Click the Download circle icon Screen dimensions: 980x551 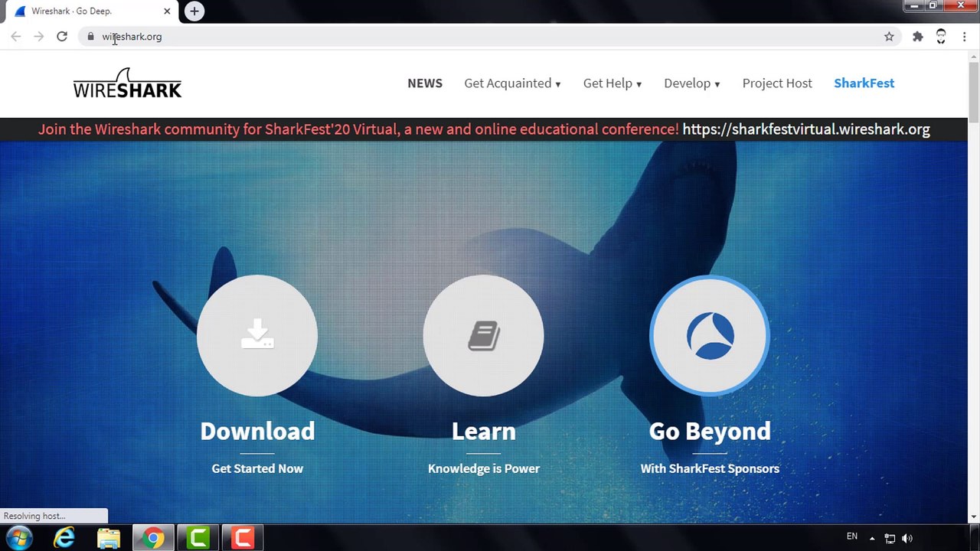[x=257, y=335]
